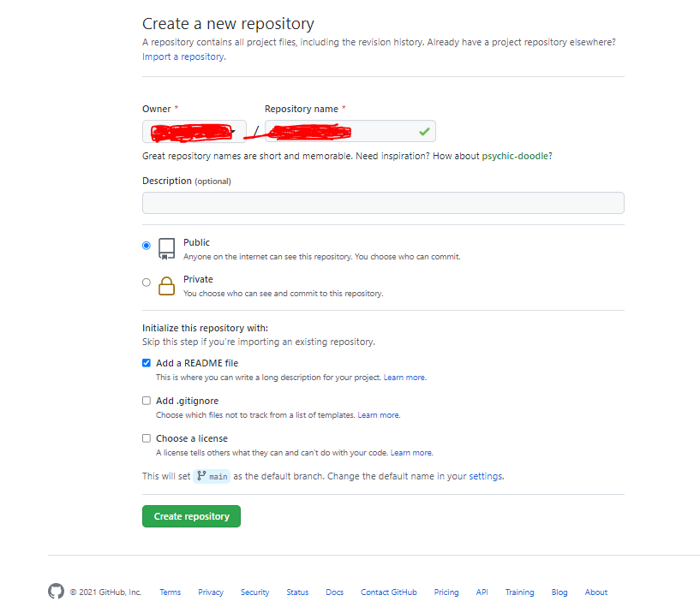This screenshot has height=613, width=700.
Task: Click the Initialize this repository with heading
Action: tap(206, 328)
